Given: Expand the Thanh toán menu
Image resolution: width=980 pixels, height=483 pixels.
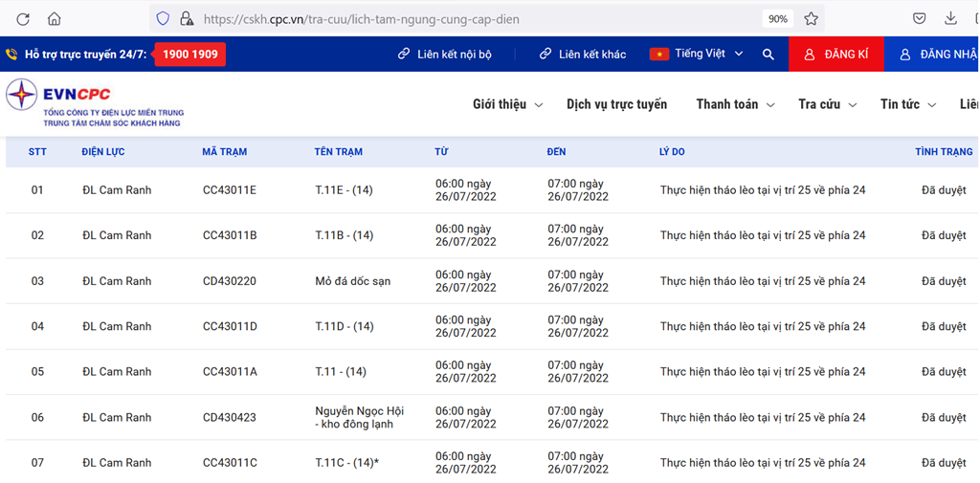Looking at the screenshot, I should 735,104.
